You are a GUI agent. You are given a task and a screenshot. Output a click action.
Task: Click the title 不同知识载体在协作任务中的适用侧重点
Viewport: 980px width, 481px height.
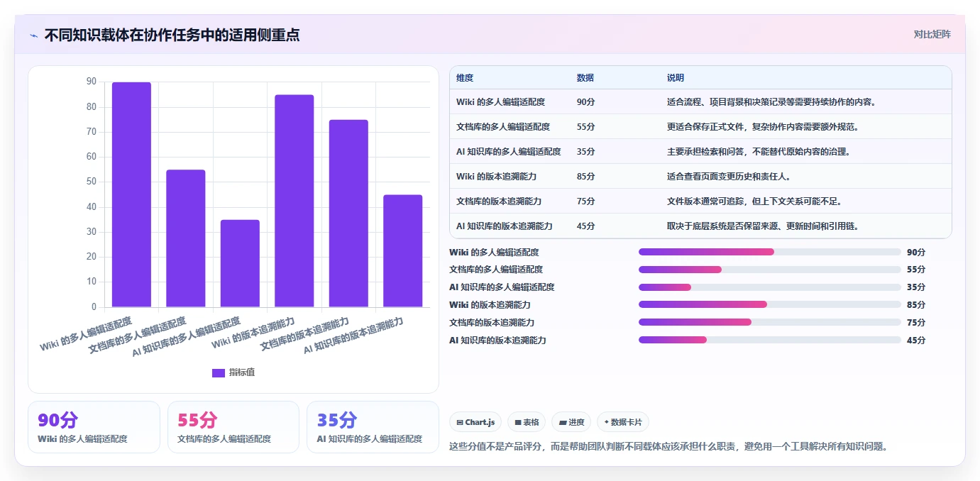pos(172,35)
